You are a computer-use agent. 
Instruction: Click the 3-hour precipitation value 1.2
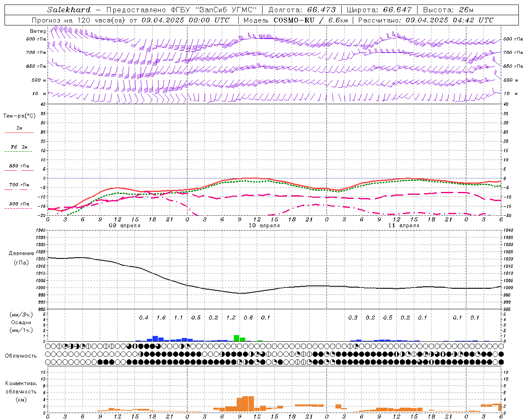coord(231,317)
